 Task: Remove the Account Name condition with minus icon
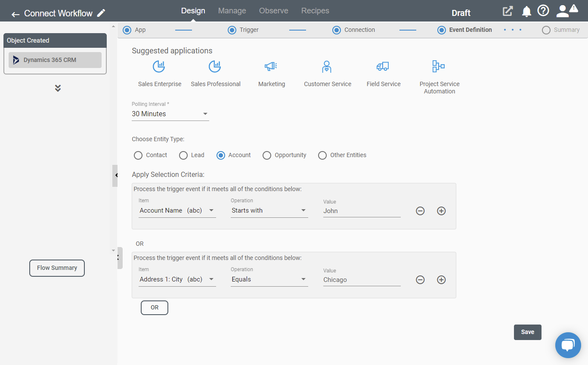(420, 211)
